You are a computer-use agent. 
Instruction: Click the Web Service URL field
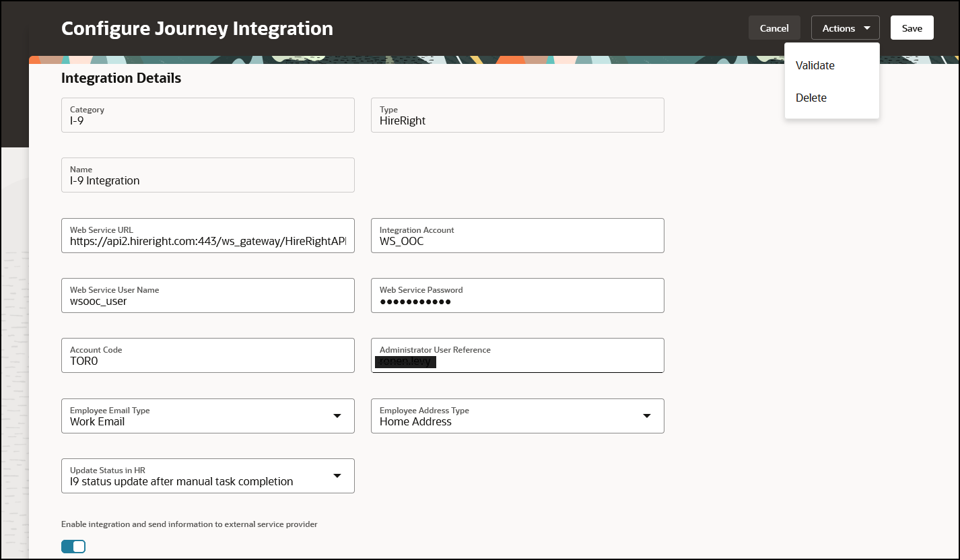pyautogui.click(x=207, y=241)
